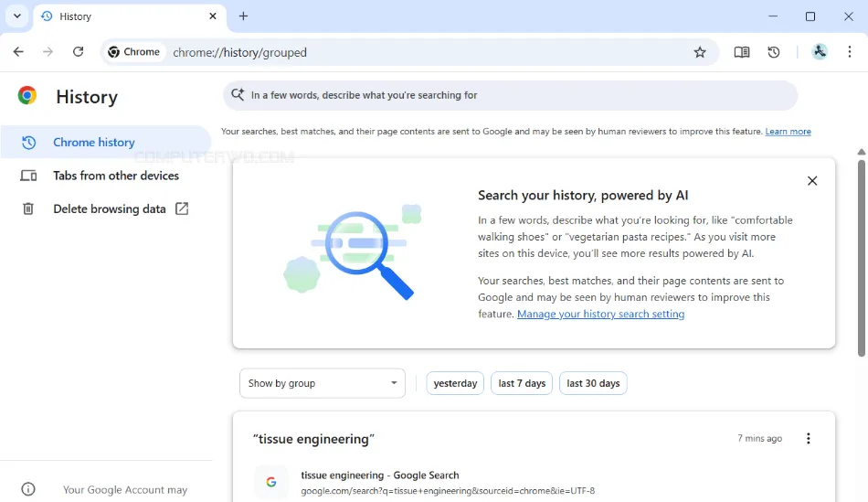The height and width of the screenshot is (502, 868).
Task: Click the Chrome history clock icon in sidebar
Action: coord(28,143)
